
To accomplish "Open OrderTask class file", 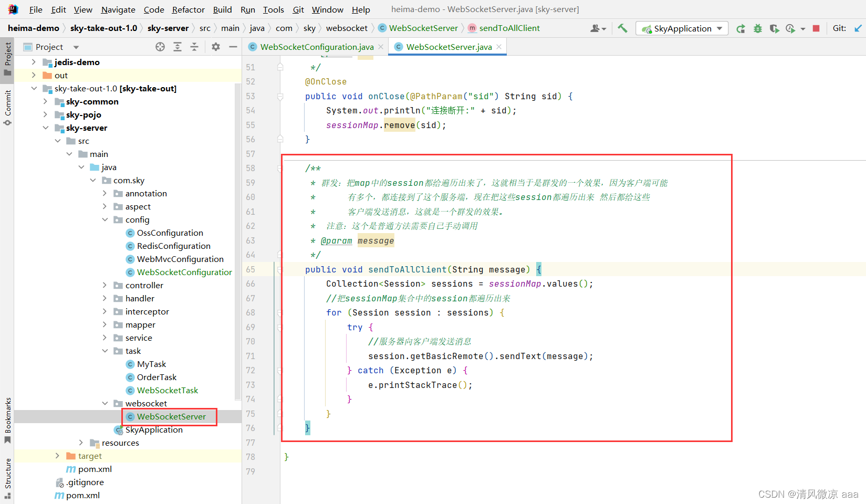I will pos(156,377).
